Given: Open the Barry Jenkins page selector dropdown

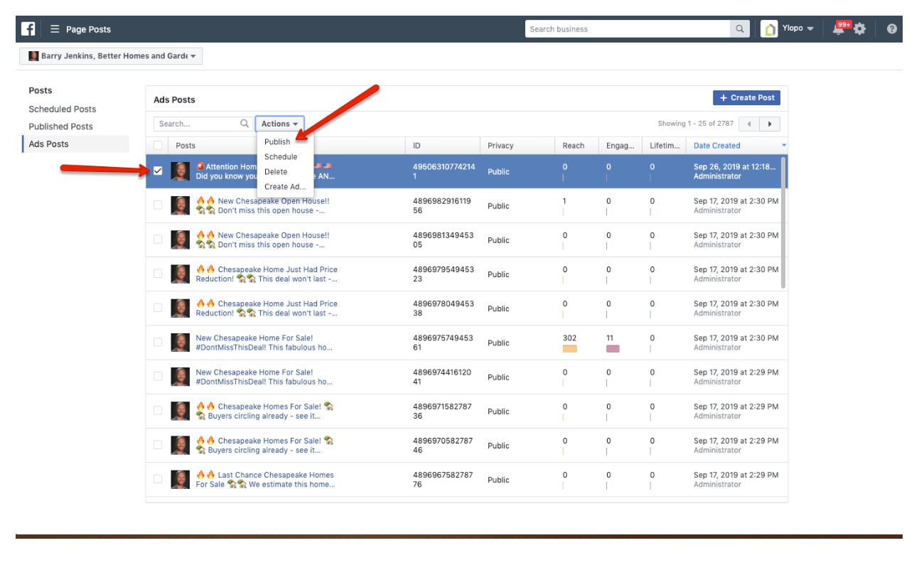Looking at the screenshot, I should tap(111, 56).
